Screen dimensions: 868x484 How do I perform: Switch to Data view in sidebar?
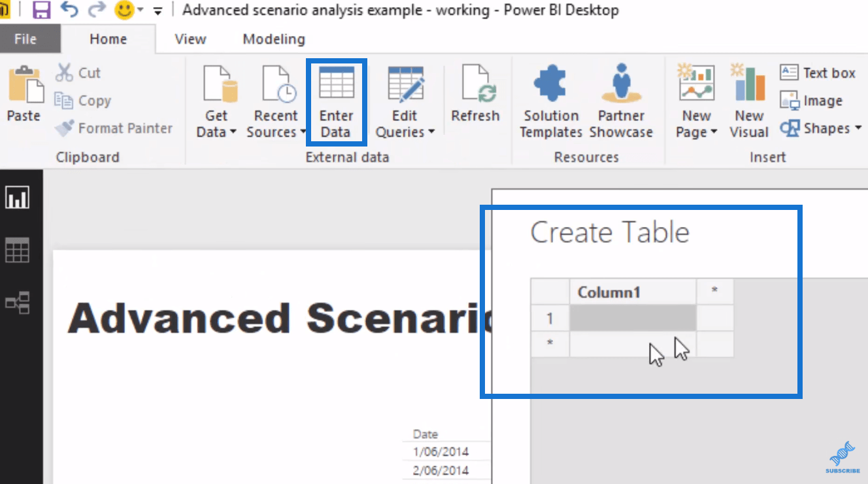[x=17, y=251]
